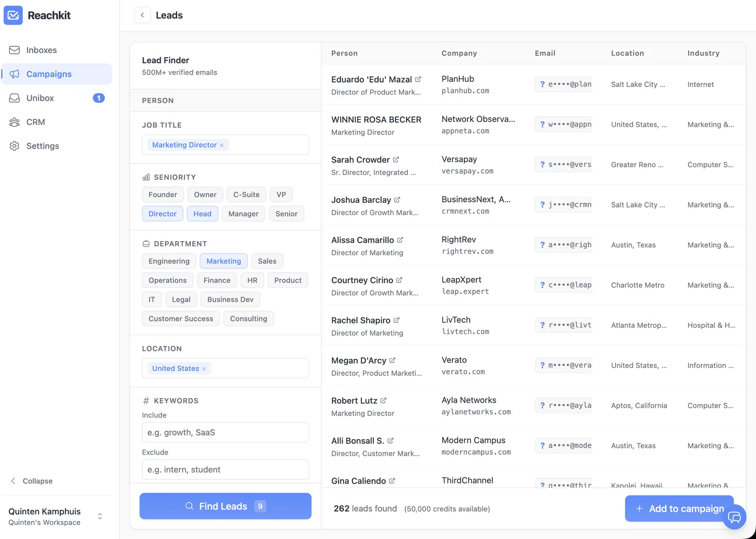
Task: Reveal the masked c••••@leap email
Action: coord(563,285)
